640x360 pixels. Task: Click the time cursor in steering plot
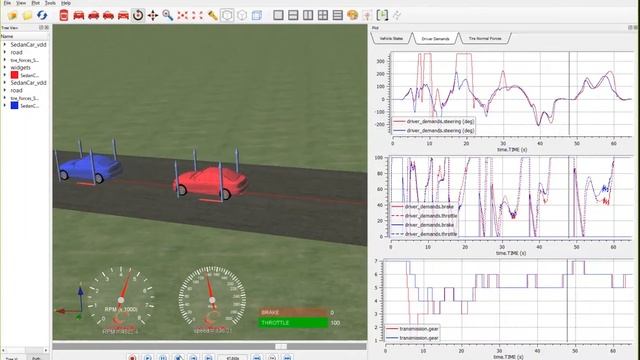point(569,94)
